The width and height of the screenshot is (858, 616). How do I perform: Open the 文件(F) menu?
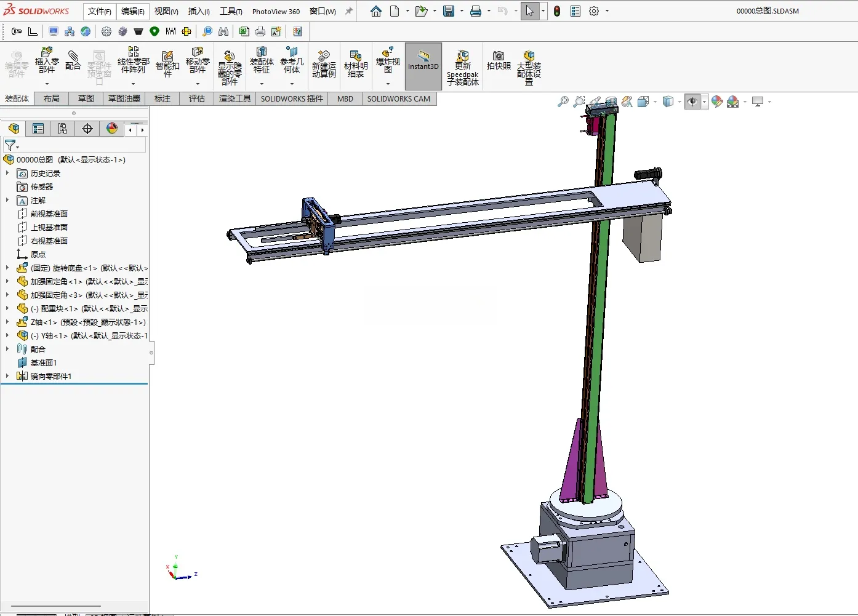point(100,11)
